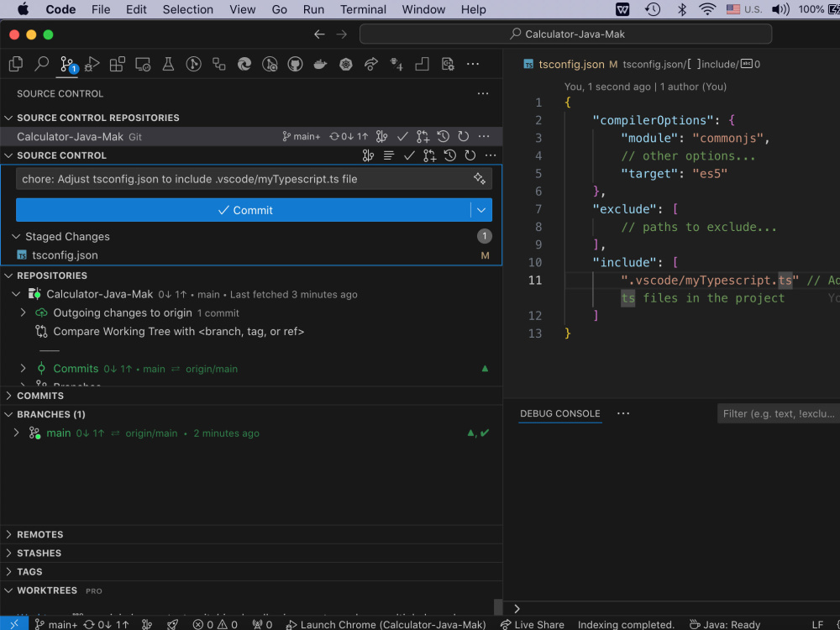Open the Microsoft Edge Tools icon
Image resolution: width=840 pixels, height=630 pixels.
coord(244,65)
